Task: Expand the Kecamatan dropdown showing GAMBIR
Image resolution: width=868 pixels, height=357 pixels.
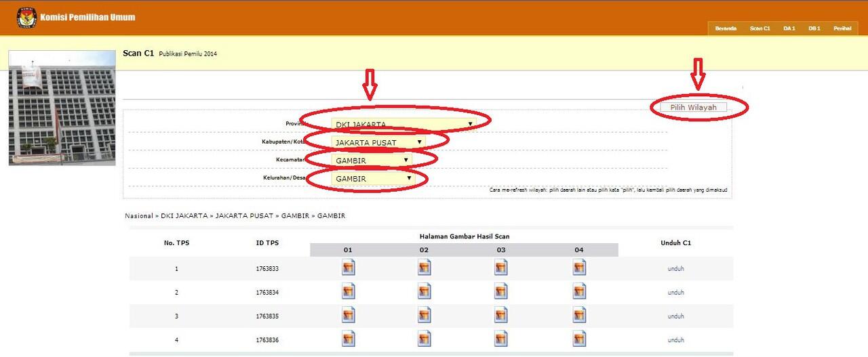Action: [x=372, y=161]
